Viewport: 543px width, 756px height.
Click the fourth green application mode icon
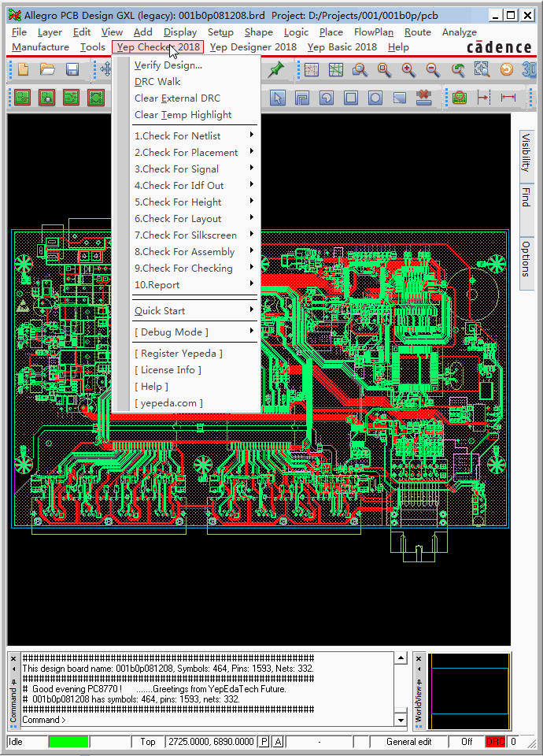[x=96, y=98]
